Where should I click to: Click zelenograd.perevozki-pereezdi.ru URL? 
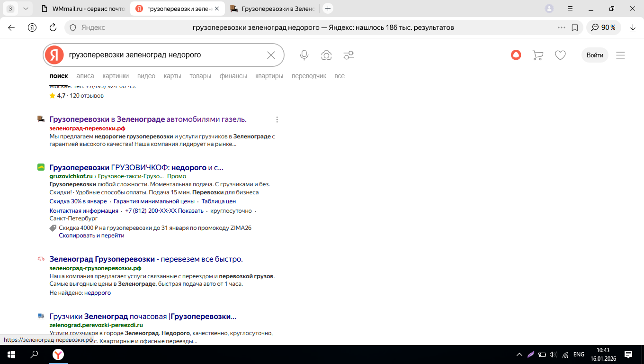point(96,325)
